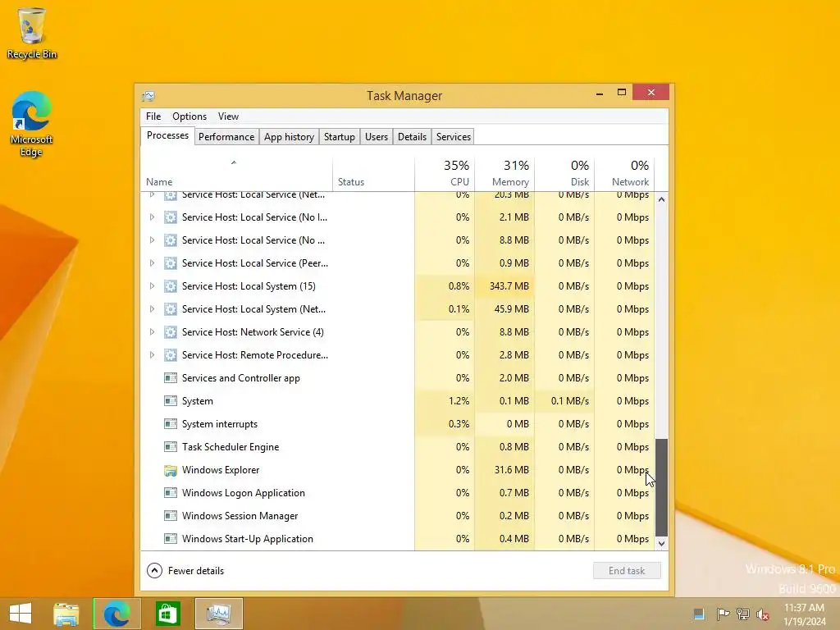This screenshot has width=840, height=630.
Task: Click the Action Center flag tray icon
Action: click(723, 614)
